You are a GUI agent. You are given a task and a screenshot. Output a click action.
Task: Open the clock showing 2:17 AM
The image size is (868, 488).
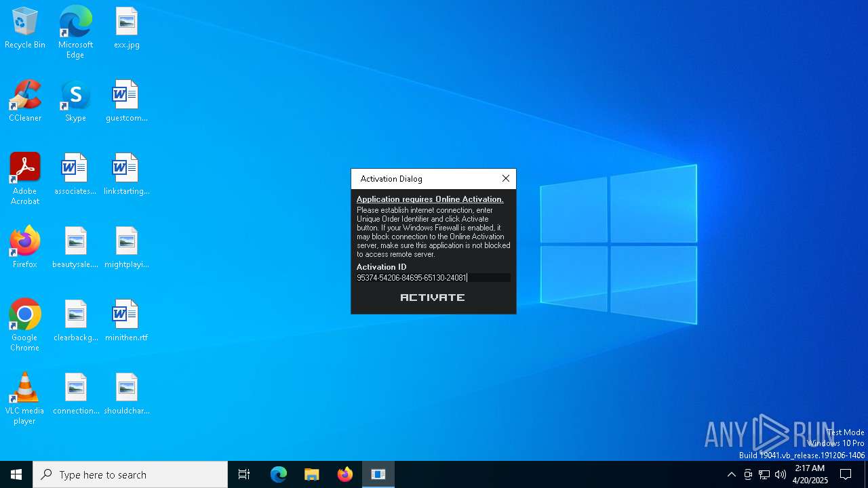[x=810, y=474]
